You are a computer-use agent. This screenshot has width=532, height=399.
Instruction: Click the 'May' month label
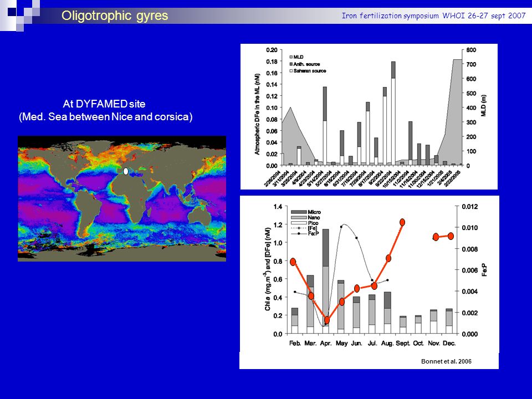point(342,343)
